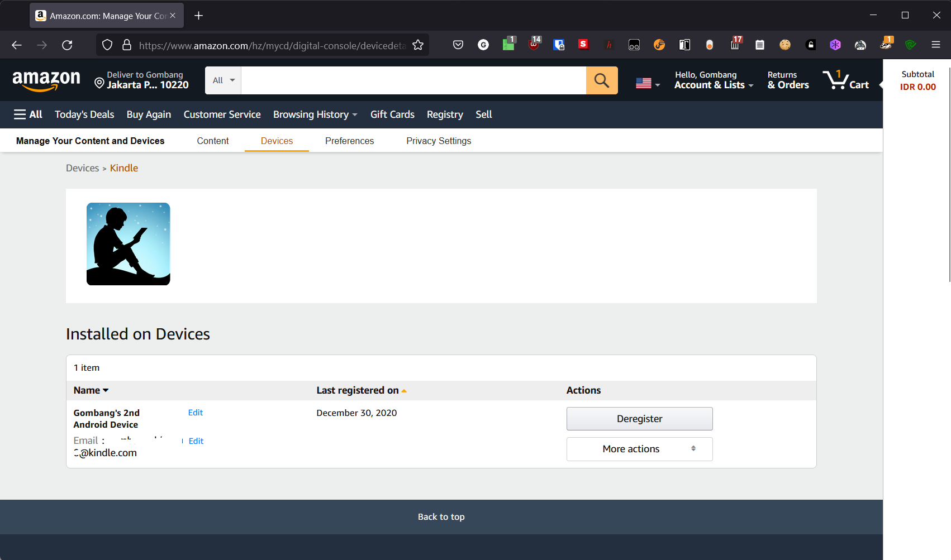
Task: Click the tracking protection shield in address bar
Action: 108,45
